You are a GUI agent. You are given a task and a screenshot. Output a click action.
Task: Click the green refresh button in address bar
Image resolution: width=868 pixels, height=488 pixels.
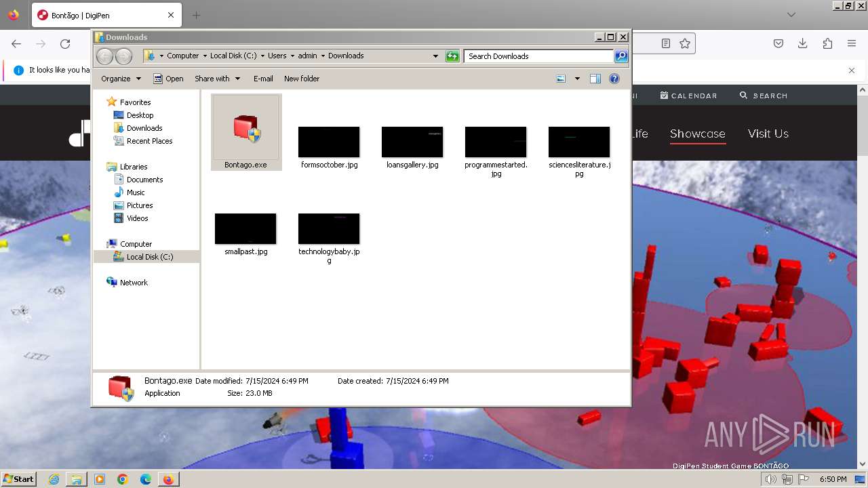click(452, 56)
